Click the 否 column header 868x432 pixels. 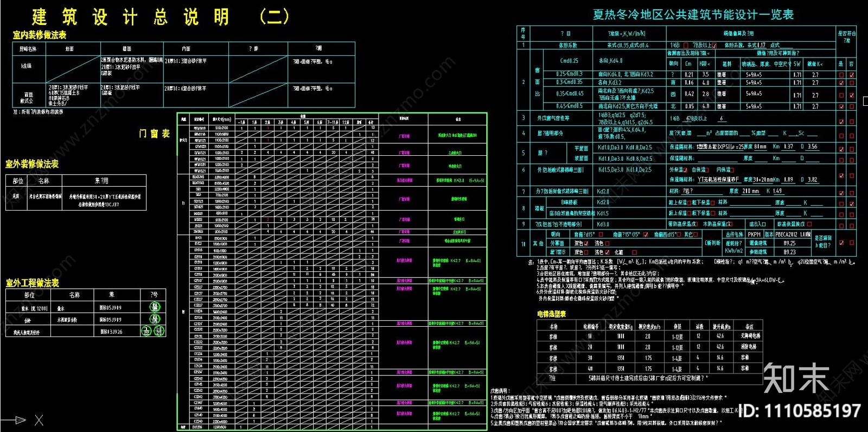(851, 63)
